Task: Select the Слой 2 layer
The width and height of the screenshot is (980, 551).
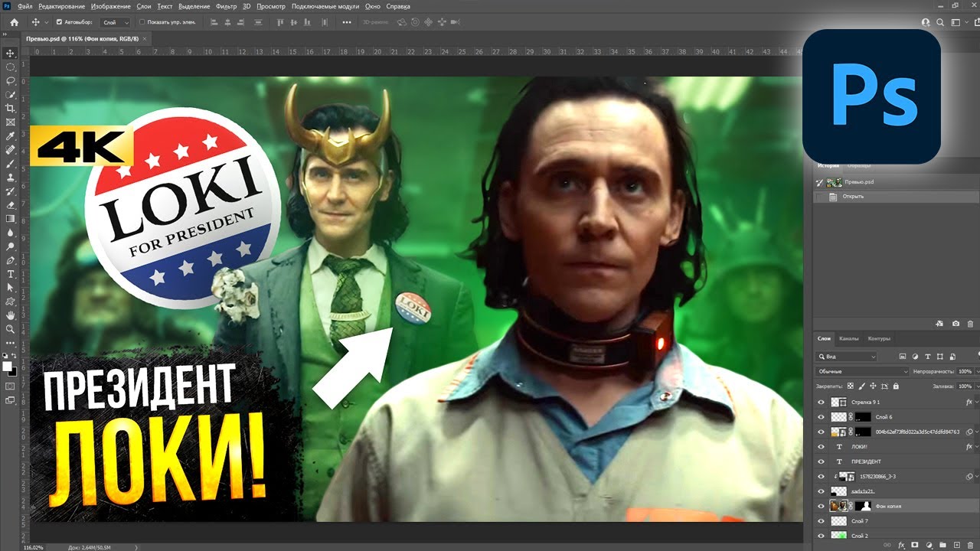Action: tap(897, 536)
